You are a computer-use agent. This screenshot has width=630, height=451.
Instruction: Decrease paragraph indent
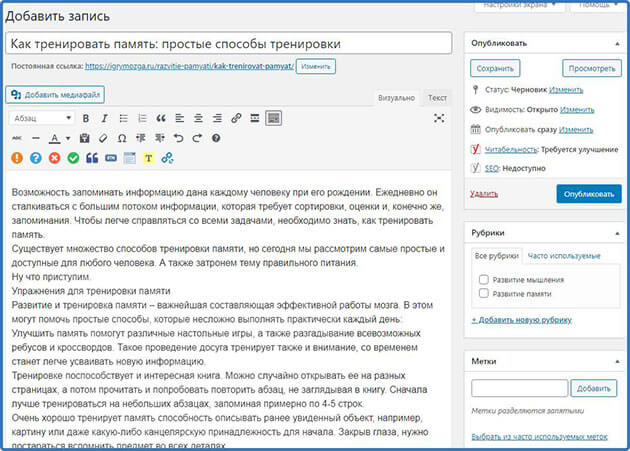(x=141, y=138)
